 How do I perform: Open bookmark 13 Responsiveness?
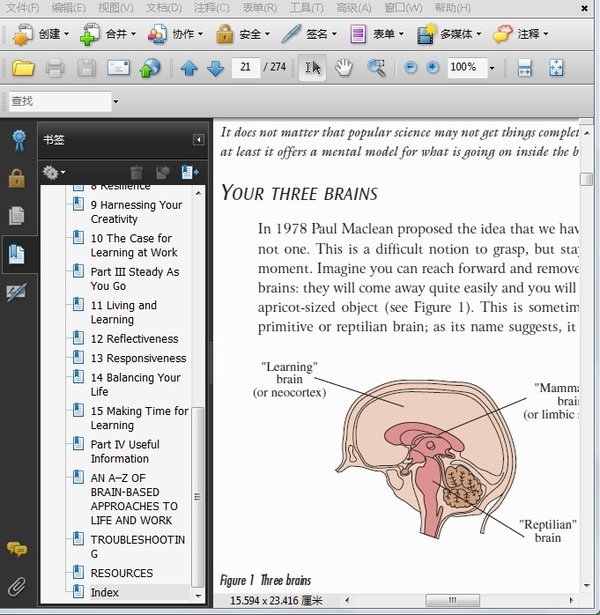[138, 358]
